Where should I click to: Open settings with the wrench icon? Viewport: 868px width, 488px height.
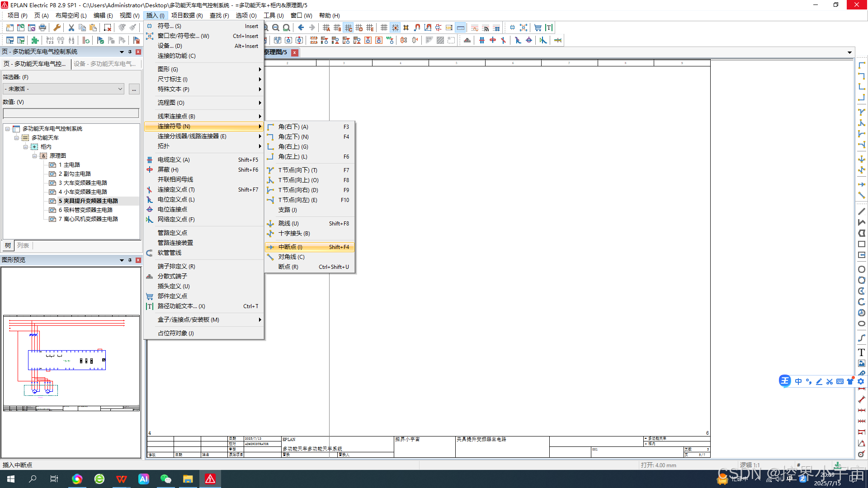tap(57, 28)
